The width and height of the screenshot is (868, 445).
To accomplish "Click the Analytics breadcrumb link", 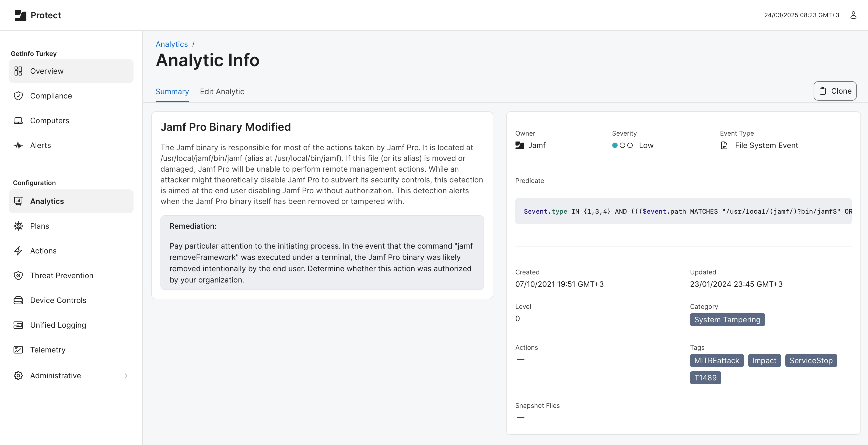I will pyautogui.click(x=171, y=44).
